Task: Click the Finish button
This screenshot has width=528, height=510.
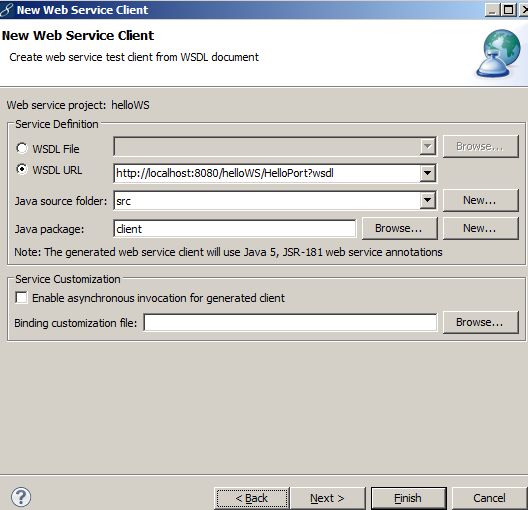Action: [408, 498]
